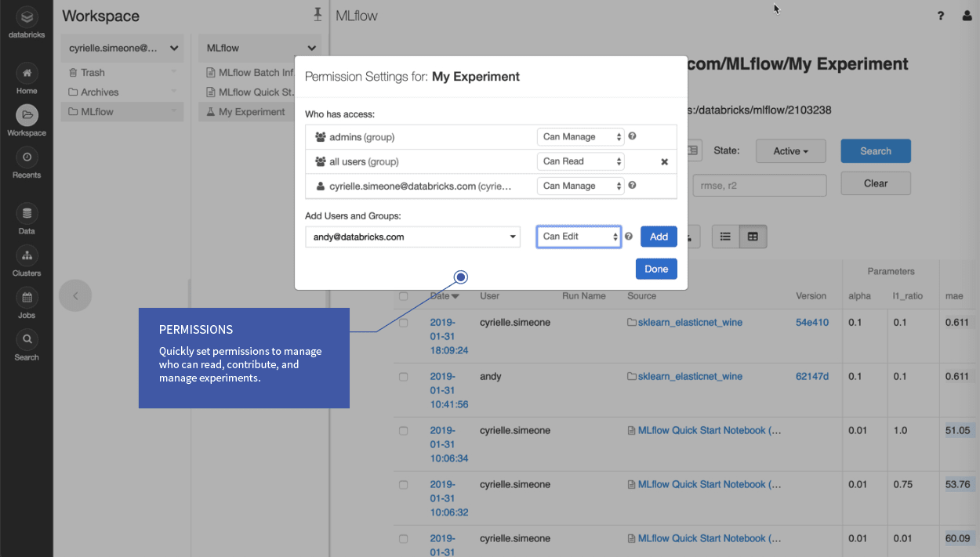Open the Home section in sidebar

point(27,73)
